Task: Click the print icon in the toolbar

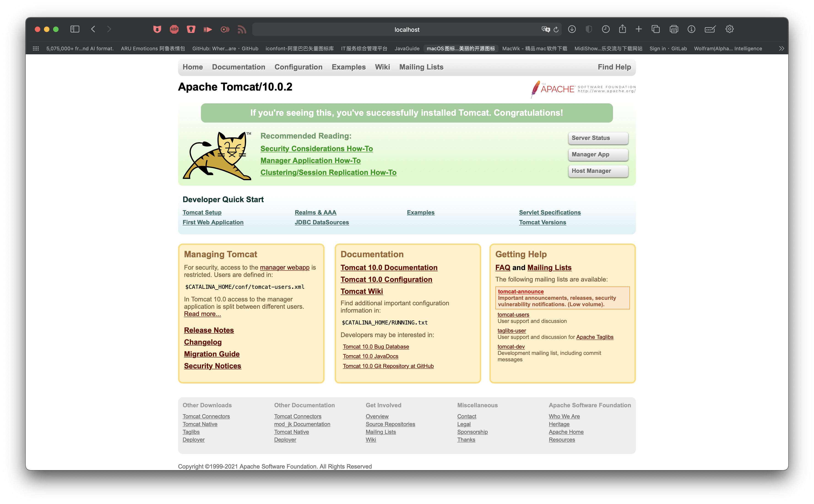Action: coord(673,29)
